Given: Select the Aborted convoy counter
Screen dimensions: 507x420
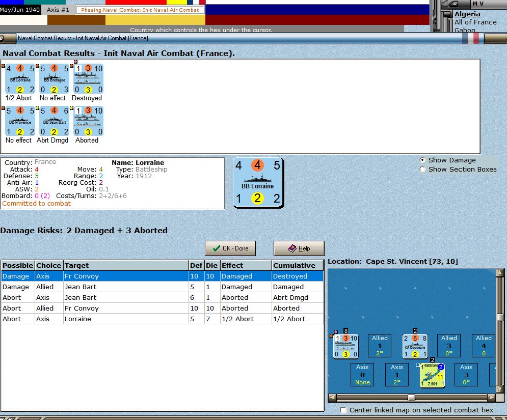Looking at the screenshot, I should pyautogui.click(x=89, y=121).
